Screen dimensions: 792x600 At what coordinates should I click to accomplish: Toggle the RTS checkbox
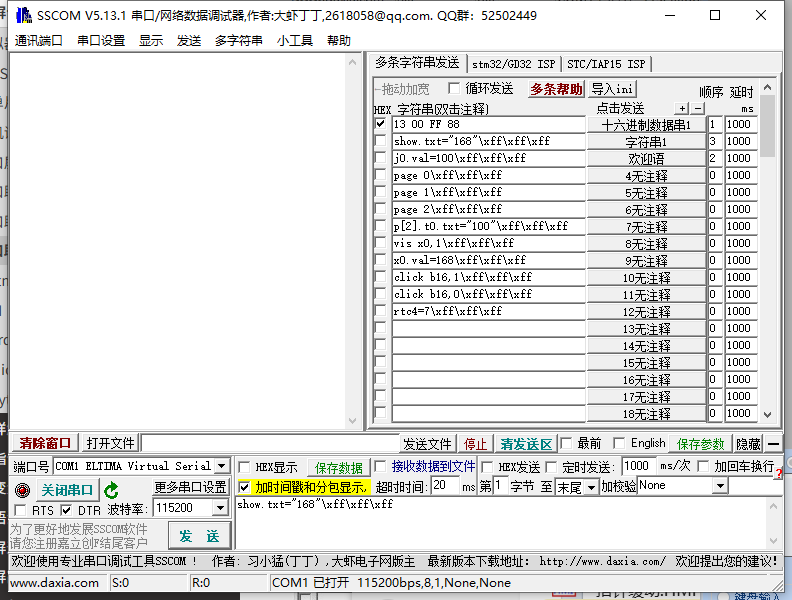click(20, 510)
